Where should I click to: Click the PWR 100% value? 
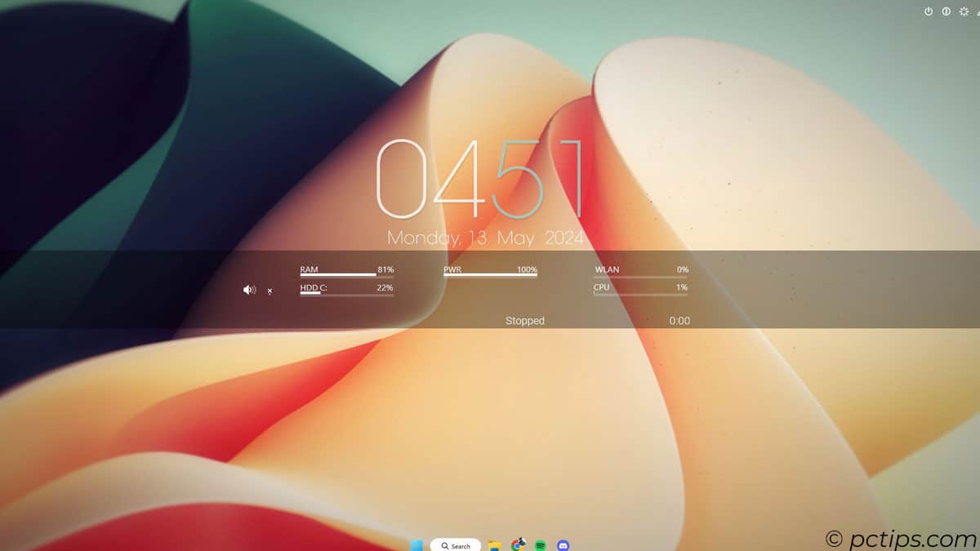click(527, 269)
